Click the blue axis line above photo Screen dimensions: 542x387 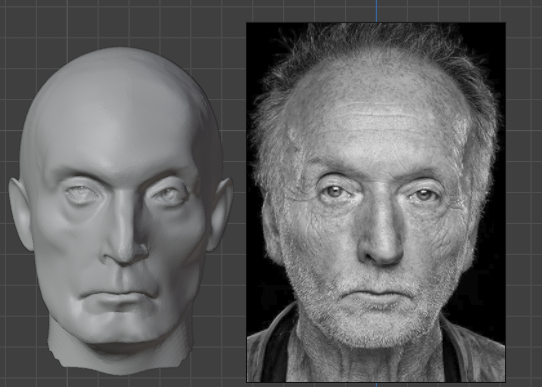[376, 11]
